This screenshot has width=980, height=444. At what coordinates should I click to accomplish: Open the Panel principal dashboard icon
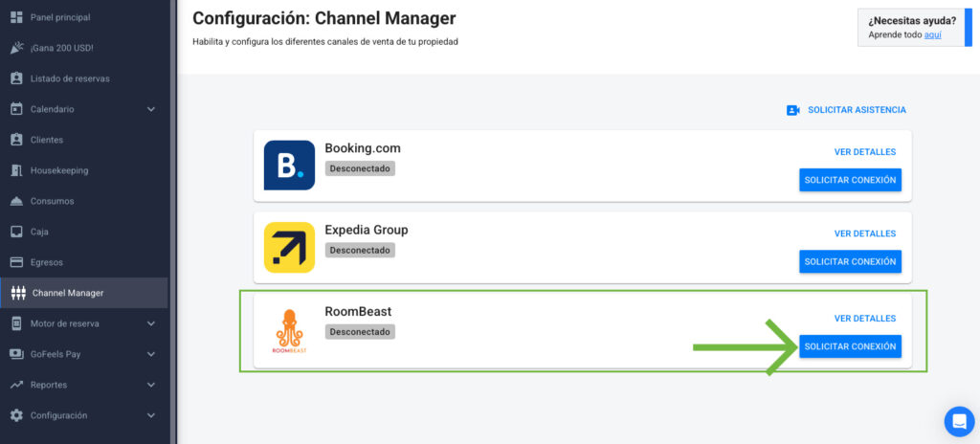17,17
